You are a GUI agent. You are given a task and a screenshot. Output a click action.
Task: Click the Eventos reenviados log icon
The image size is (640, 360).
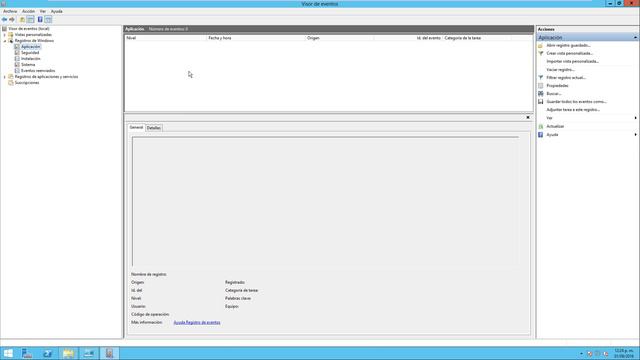point(17,71)
